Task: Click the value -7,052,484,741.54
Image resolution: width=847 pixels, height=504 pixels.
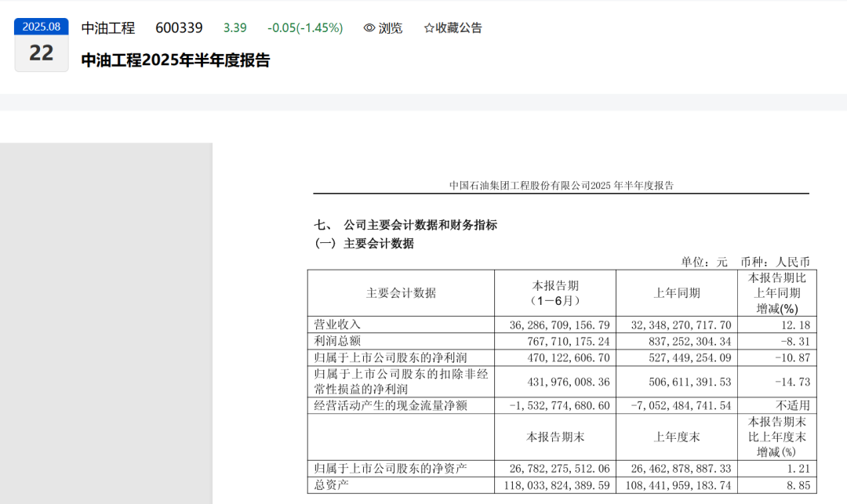Action: point(682,405)
